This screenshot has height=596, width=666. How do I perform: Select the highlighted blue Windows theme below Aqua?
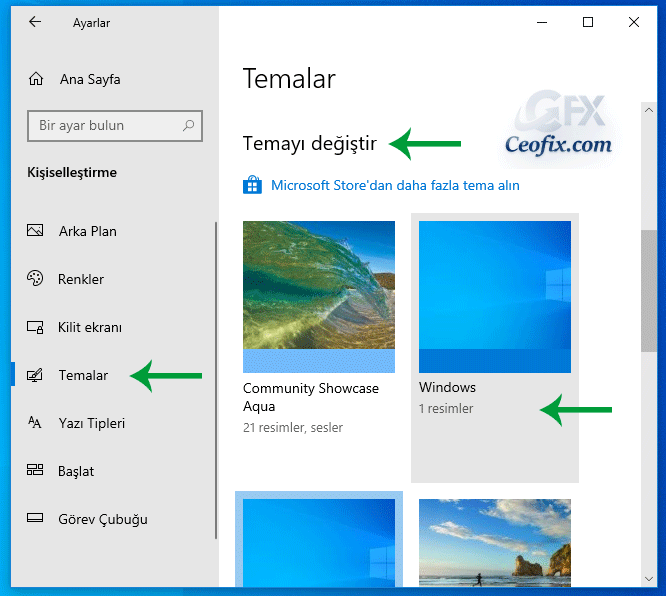coord(319,543)
